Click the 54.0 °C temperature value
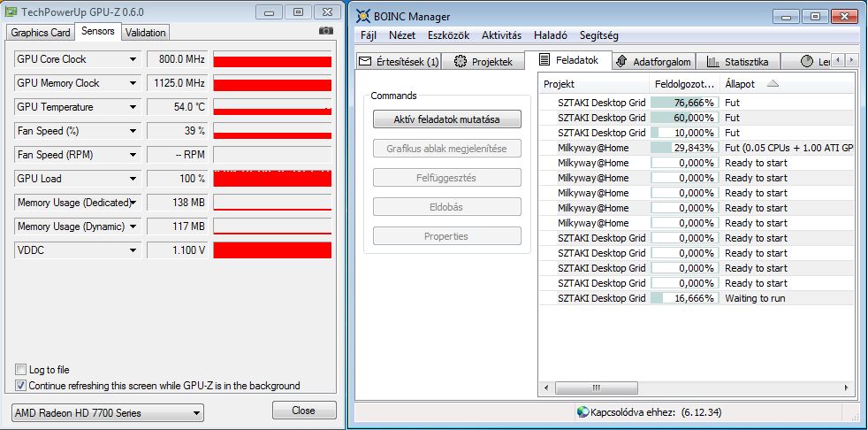Image resolution: width=868 pixels, height=430 pixels. point(177,107)
